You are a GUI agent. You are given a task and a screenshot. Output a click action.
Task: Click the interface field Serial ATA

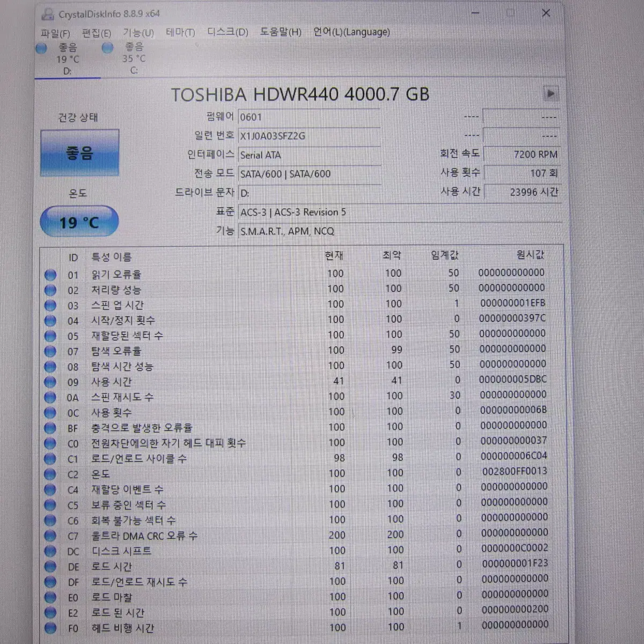309,155
